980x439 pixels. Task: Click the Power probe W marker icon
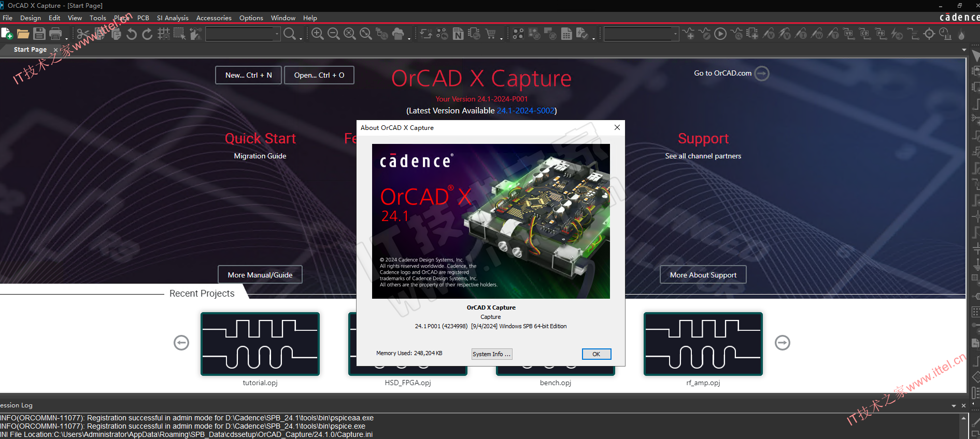click(817, 34)
